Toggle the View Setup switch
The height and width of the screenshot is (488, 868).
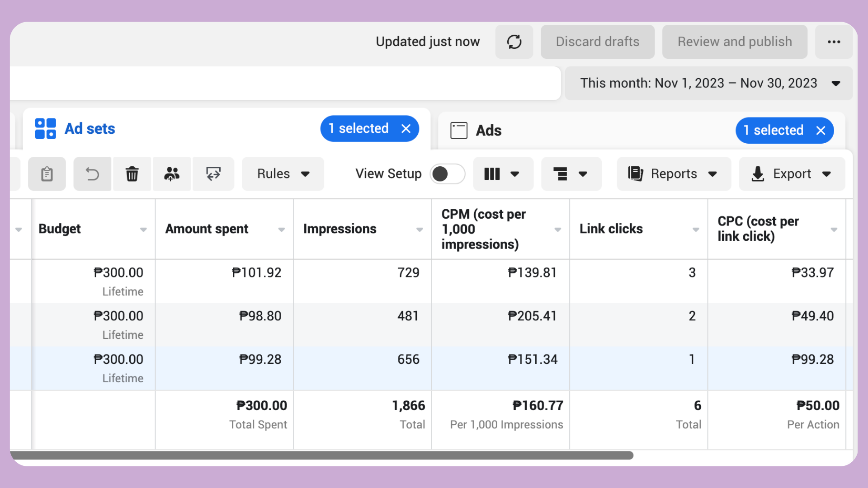(x=447, y=174)
